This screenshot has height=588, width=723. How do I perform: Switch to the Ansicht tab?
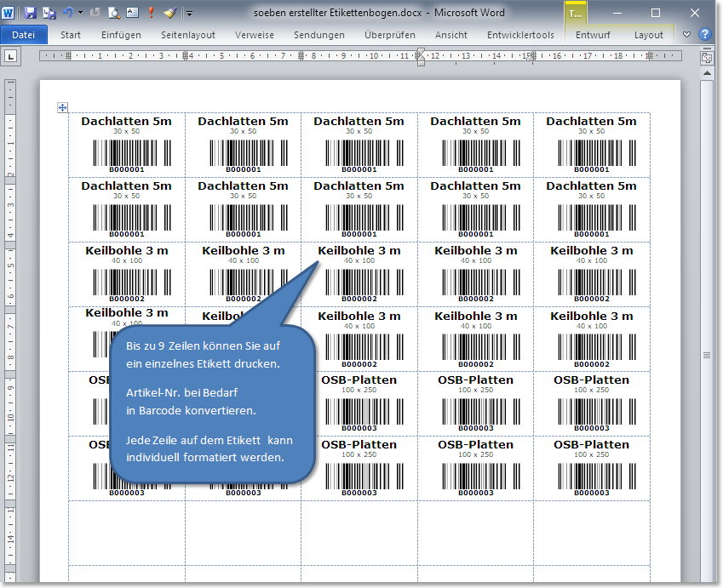click(451, 35)
